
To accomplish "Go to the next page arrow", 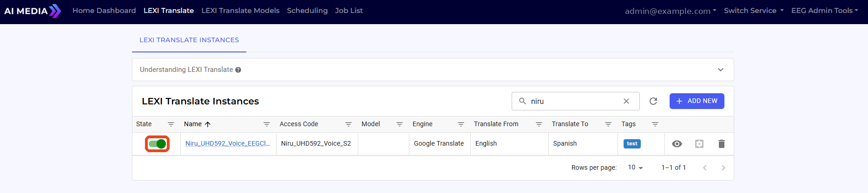I will click(723, 168).
